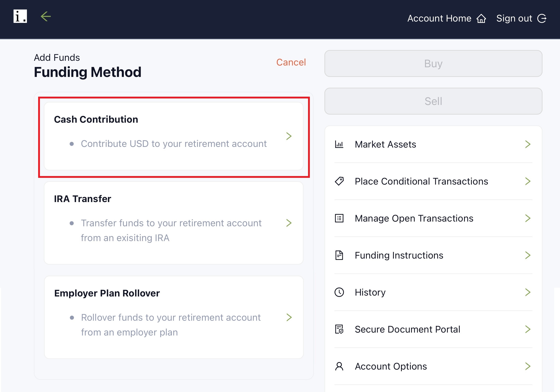Click the Sell button

[x=433, y=101]
